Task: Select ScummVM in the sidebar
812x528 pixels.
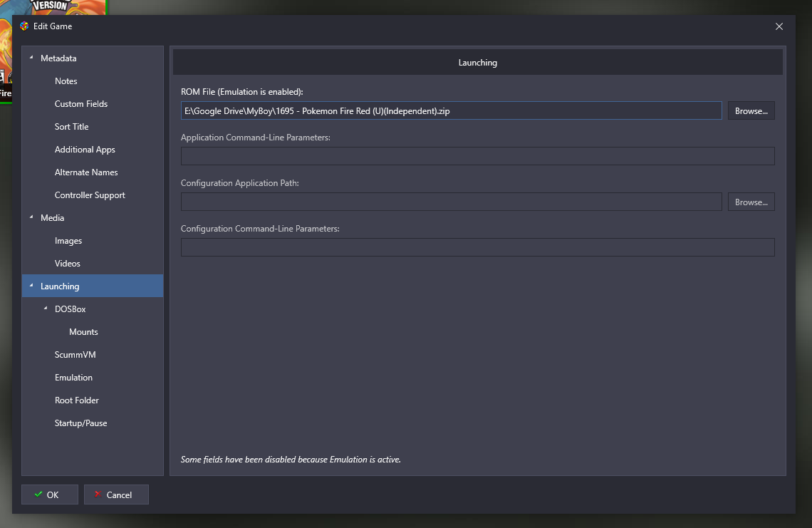Action: click(75, 355)
